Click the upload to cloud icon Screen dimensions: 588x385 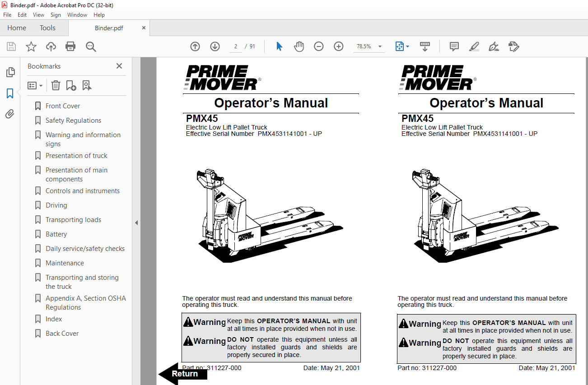[x=51, y=46]
